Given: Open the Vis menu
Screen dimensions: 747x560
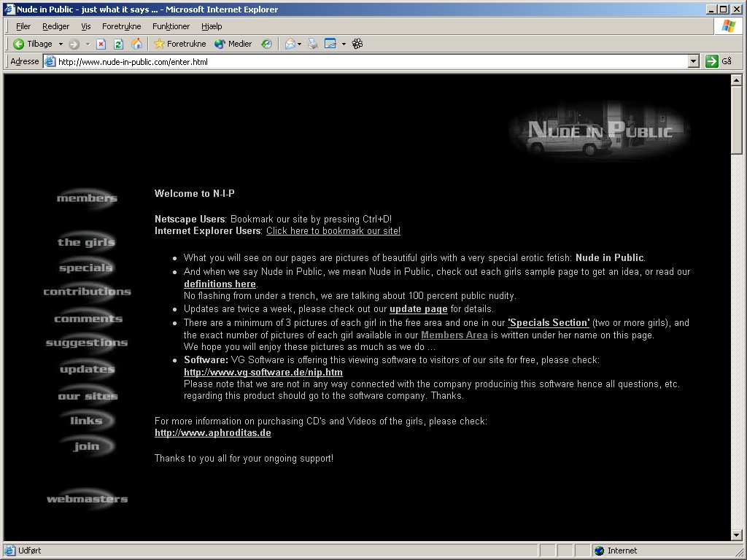Looking at the screenshot, I should [x=86, y=26].
